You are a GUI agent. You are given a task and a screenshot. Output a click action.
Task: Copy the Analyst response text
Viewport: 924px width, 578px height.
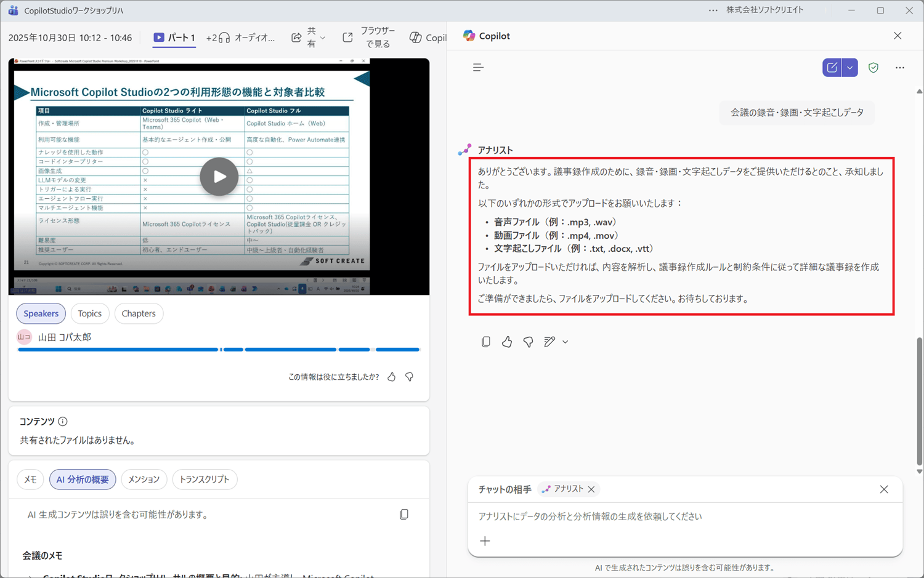coord(486,342)
